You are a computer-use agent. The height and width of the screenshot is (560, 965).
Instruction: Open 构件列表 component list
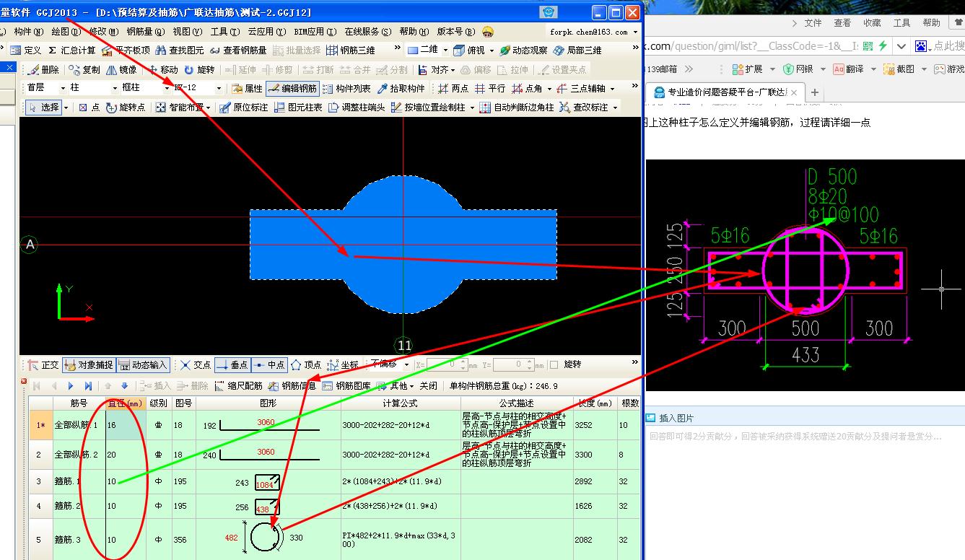coord(346,89)
